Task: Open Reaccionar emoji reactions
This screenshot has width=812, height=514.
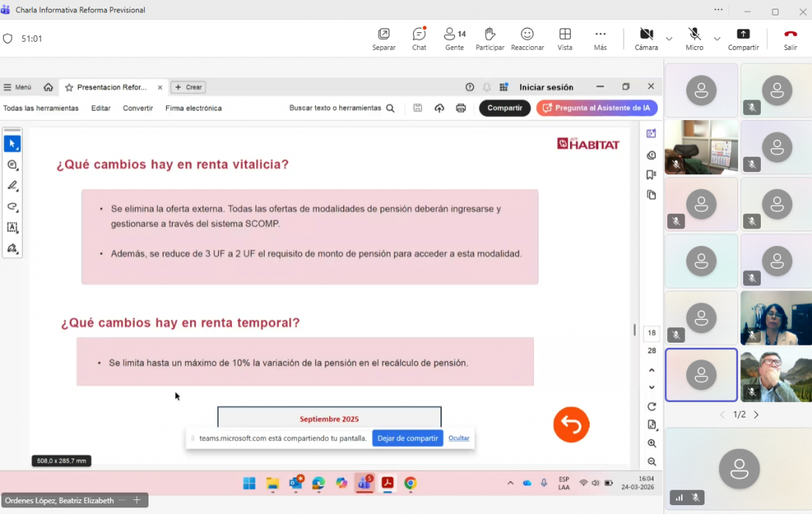Action: (527, 38)
